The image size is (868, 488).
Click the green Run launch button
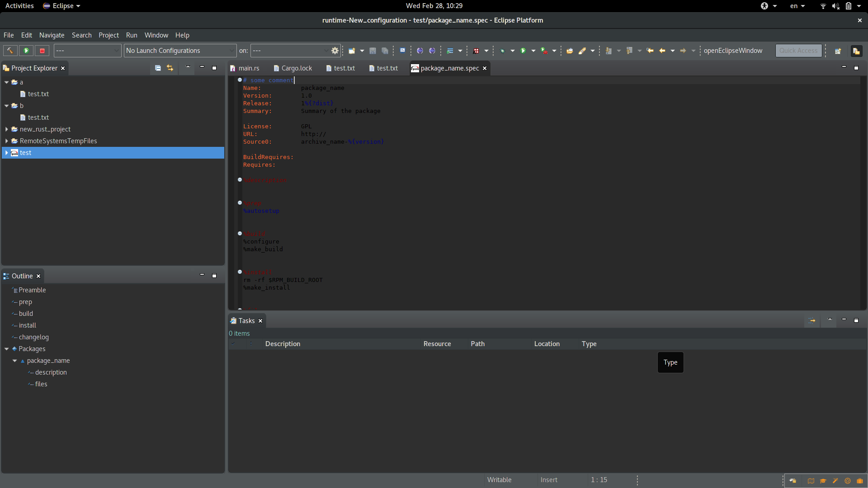pos(26,51)
